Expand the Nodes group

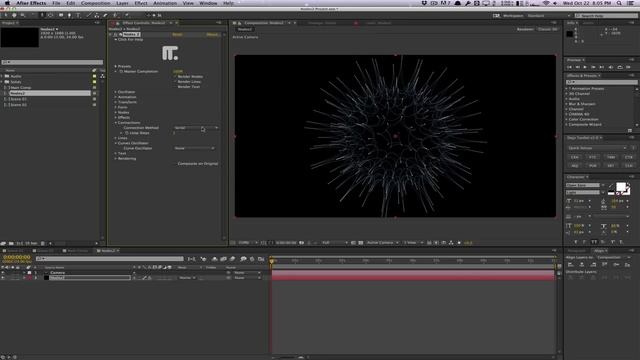click(x=116, y=112)
